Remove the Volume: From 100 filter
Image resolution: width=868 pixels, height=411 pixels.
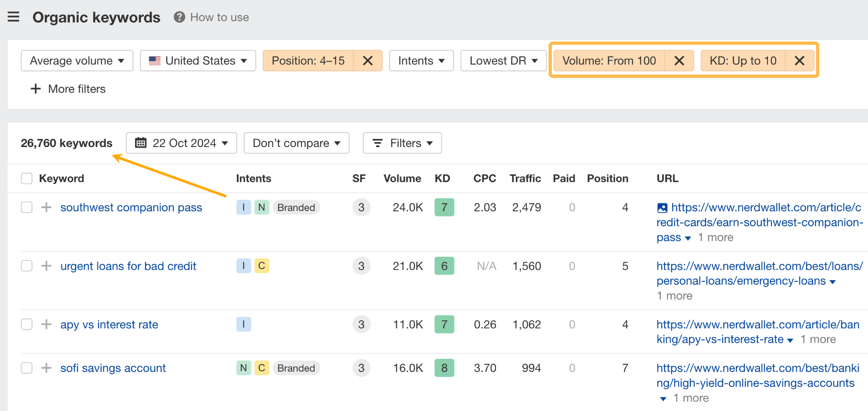click(679, 61)
